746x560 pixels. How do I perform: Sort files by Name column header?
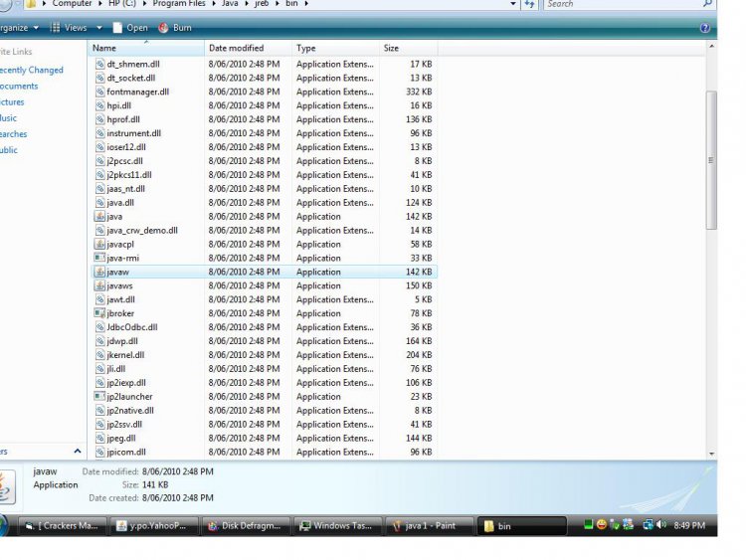pyautogui.click(x=146, y=48)
